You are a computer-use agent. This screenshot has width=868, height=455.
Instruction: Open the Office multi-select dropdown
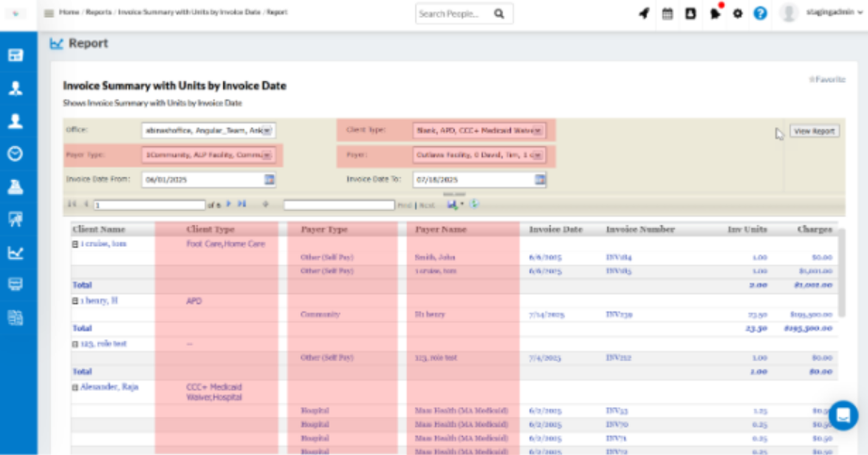tap(209, 130)
